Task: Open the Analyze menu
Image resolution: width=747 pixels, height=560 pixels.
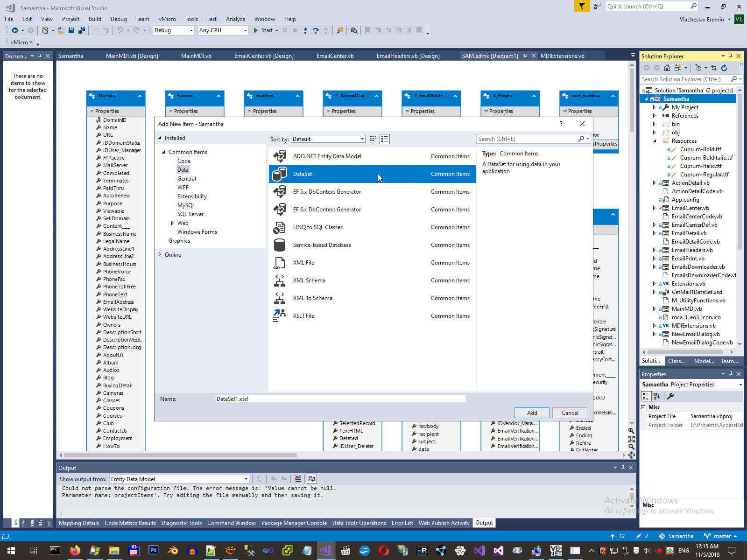Action: click(x=235, y=19)
